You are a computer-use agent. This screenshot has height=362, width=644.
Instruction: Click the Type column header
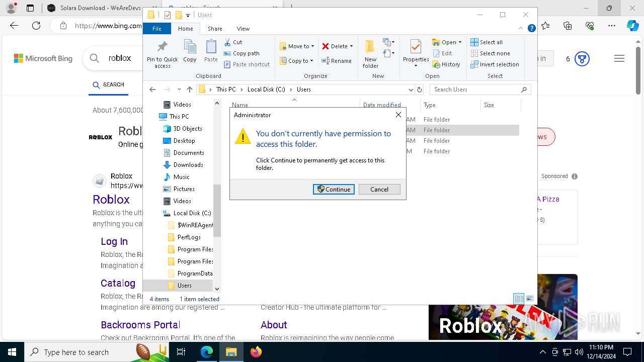450,105
